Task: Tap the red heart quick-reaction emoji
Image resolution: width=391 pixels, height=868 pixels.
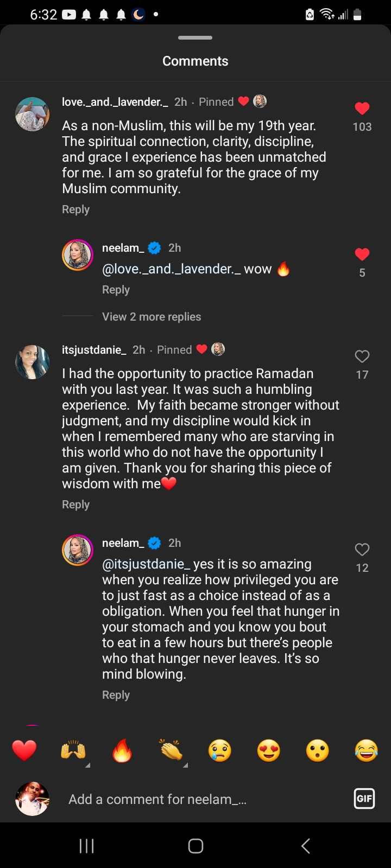Action: (x=24, y=751)
